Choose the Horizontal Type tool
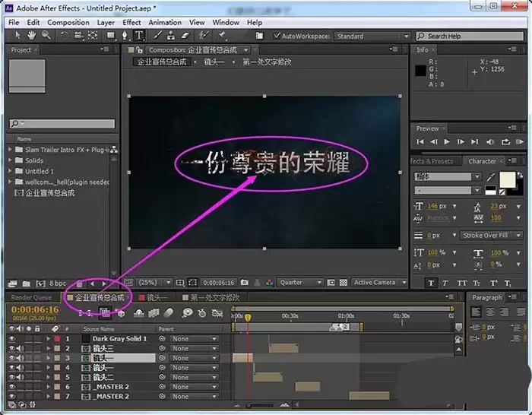This screenshot has height=415, width=532. [139, 36]
